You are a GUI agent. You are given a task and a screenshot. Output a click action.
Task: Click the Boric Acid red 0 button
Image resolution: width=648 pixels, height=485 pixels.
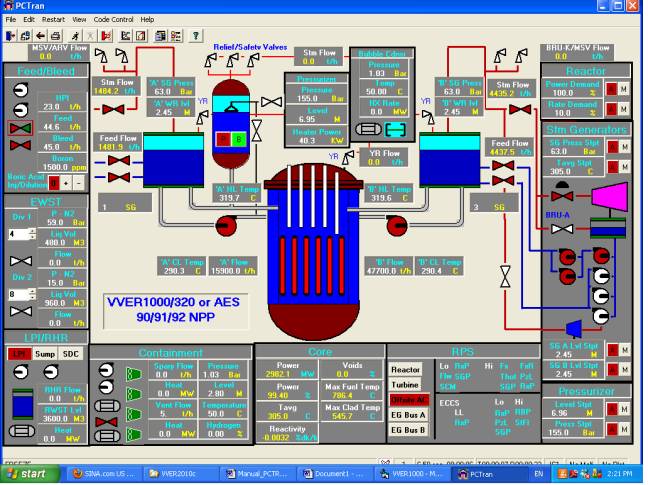(x=54, y=183)
